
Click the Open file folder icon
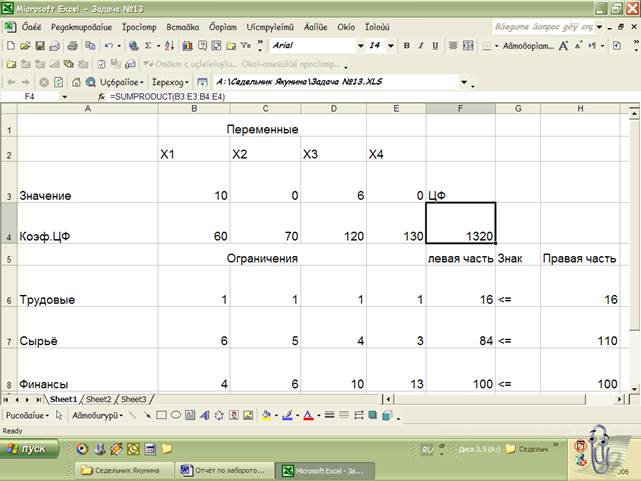point(25,46)
